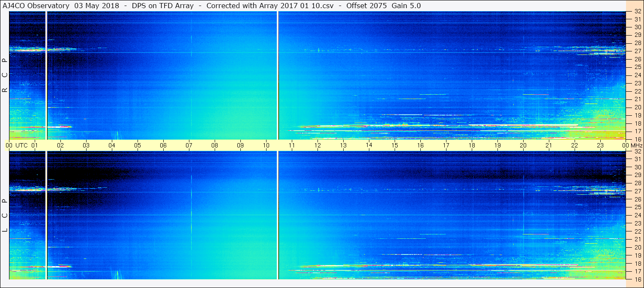Screen dimensions: 644x288
Task: Click the 18 MHz label of RCP panel
Action: (x=638, y=123)
